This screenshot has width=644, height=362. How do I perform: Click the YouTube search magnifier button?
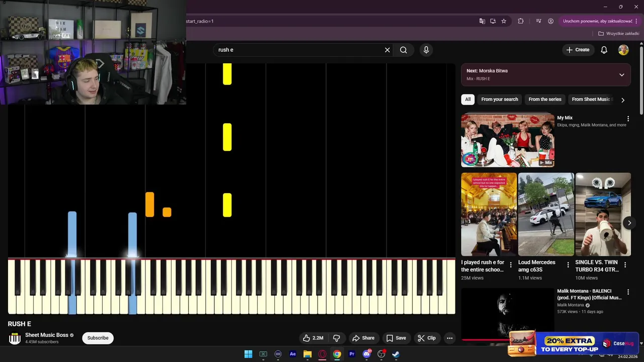coord(404,50)
